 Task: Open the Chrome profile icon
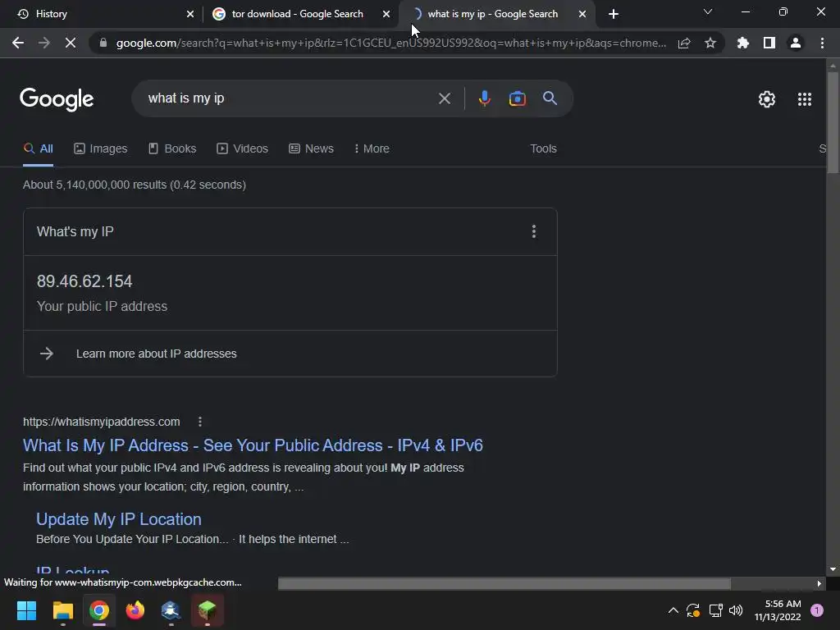pos(796,43)
